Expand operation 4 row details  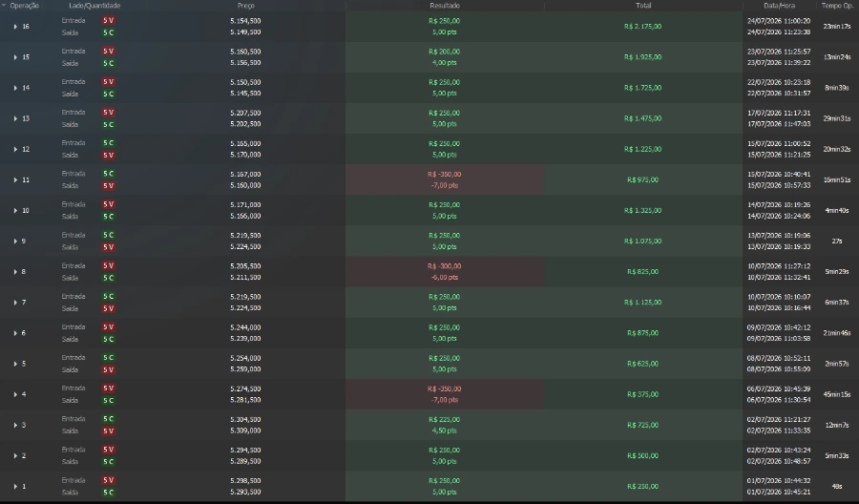point(15,394)
